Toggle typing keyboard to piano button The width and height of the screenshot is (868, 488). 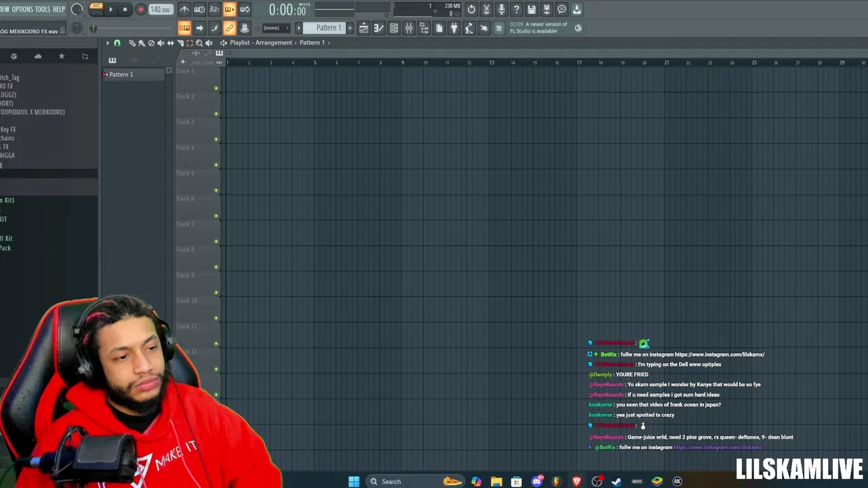coord(184,28)
